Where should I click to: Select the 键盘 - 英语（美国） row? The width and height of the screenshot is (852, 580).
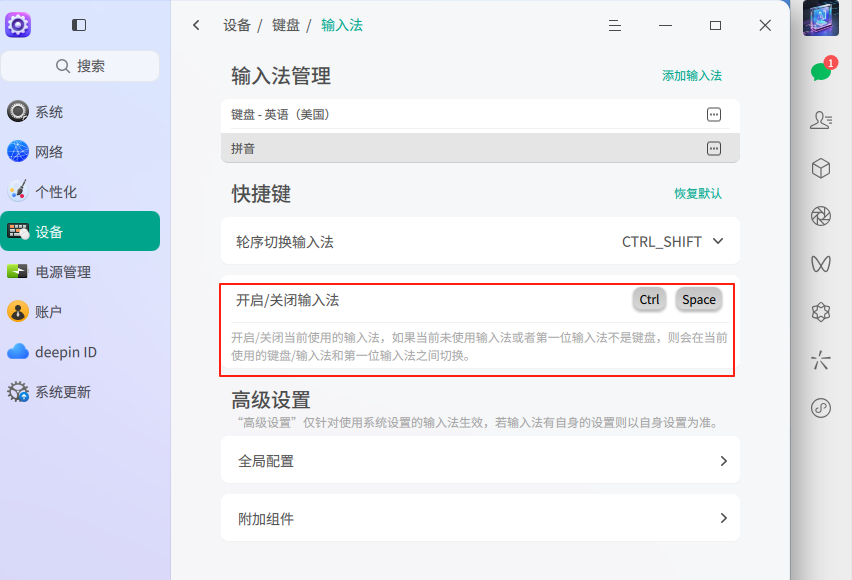(x=480, y=115)
